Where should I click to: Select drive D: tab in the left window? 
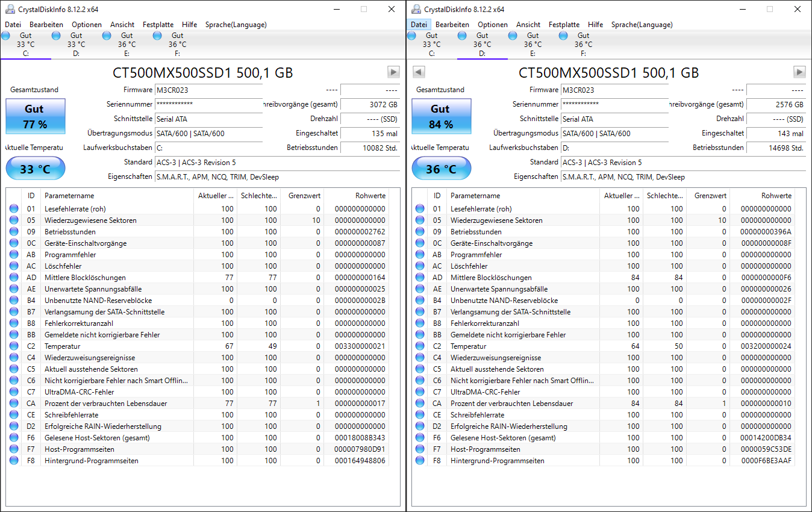[77, 45]
